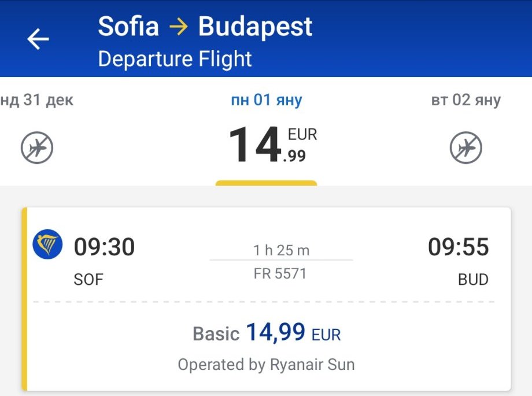The height and width of the screenshot is (396, 532).
Task: Click the Ryanair harp logo
Action: (47, 244)
